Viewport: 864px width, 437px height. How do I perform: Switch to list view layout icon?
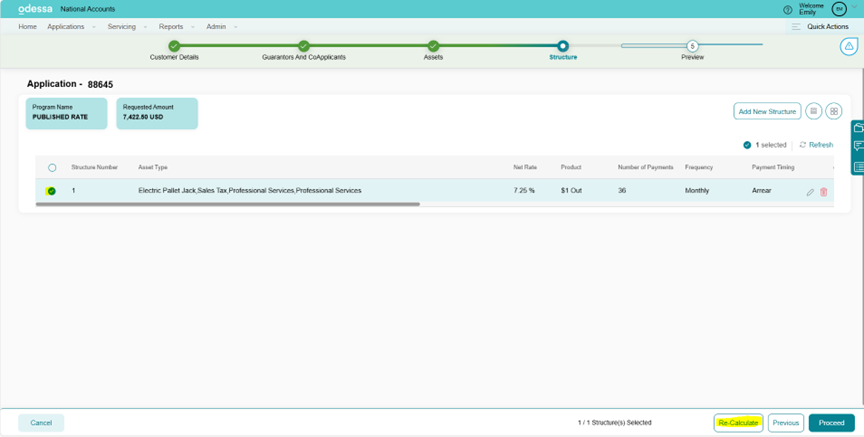(814, 111)
